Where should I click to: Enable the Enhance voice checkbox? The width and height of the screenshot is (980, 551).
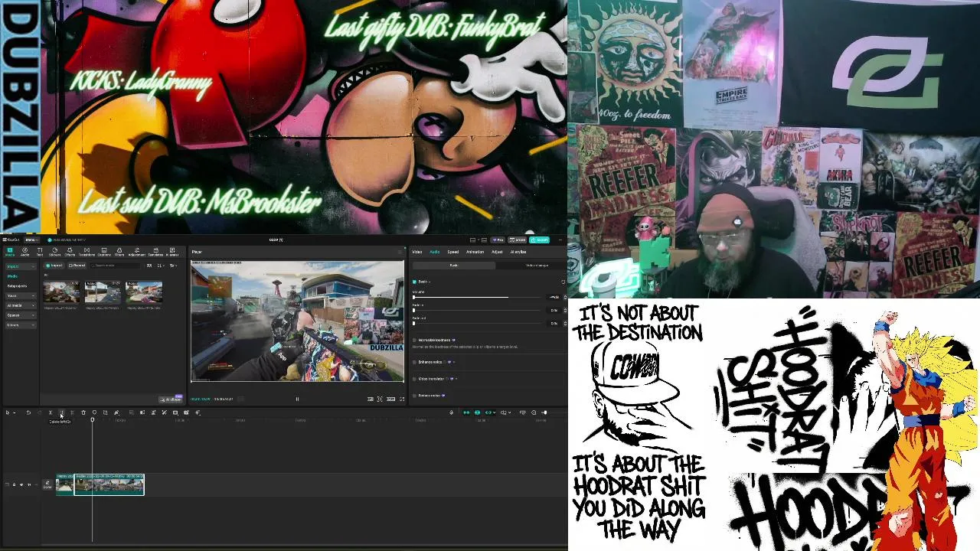[x=414, y=362]
